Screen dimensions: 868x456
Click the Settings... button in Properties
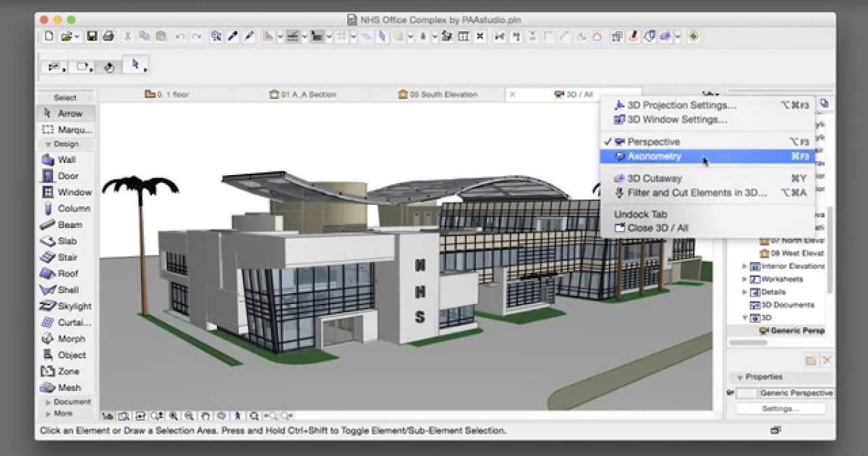click(780, 409)
